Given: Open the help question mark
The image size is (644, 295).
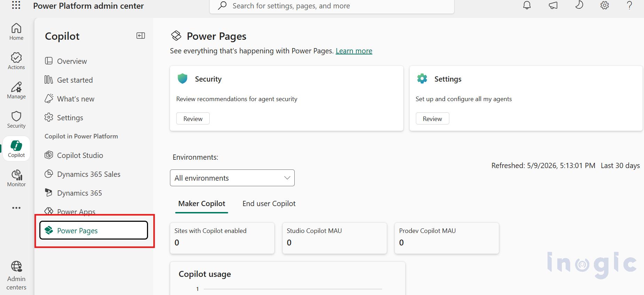Looking at the screenshot, I should 629,5.
